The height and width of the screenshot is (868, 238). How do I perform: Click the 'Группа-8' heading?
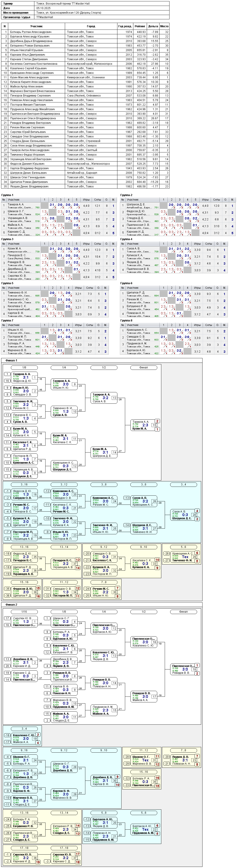click(126, 321)
